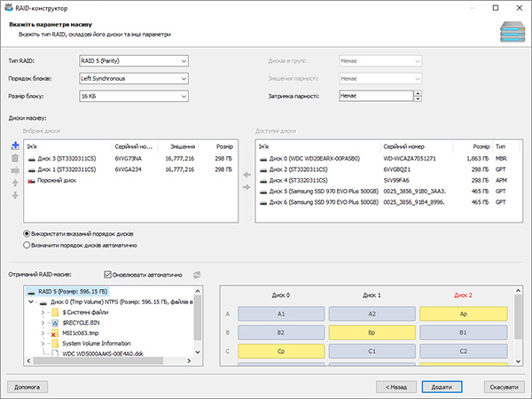The image size is (532, 399).
Task: Open the Дисків в групі dropdown
Action: 380,61
